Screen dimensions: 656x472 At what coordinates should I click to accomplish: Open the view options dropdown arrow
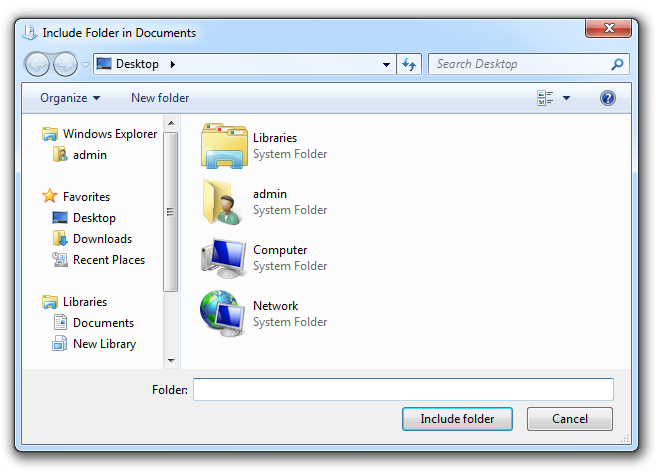tap(566, 98)
